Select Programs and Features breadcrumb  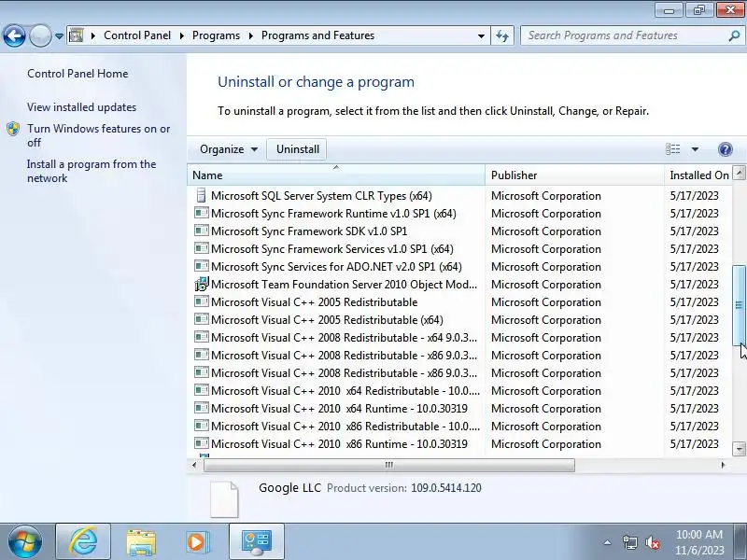click(317, 35)
